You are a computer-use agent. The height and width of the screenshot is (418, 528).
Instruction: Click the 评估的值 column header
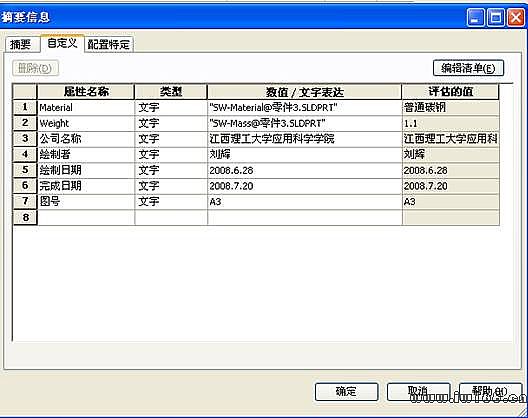click(x=451, y=92)
